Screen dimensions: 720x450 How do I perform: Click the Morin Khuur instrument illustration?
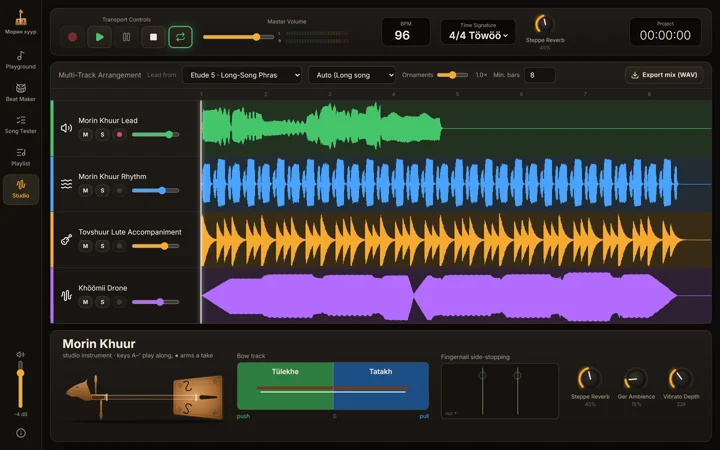145,397
